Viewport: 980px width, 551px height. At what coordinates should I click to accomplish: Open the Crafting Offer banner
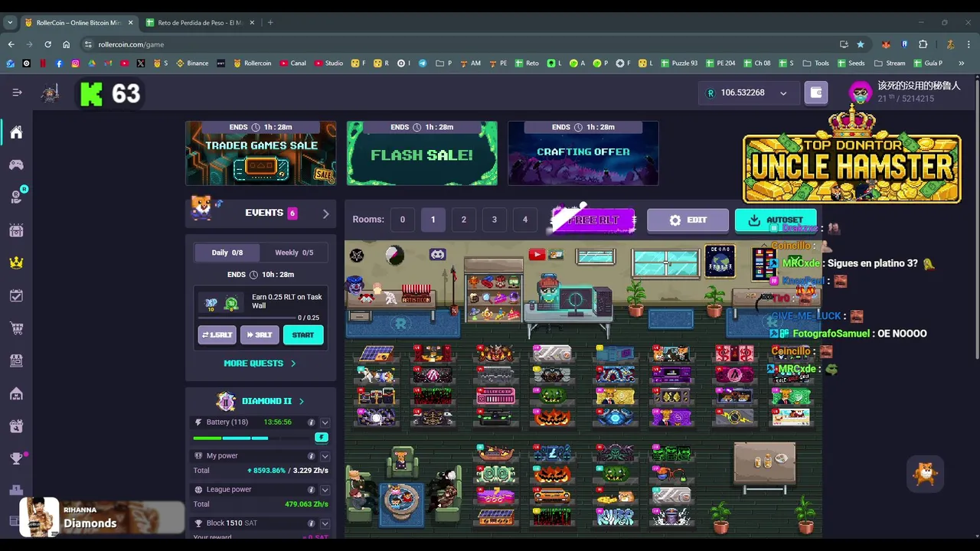pyautogui.click(x=583, y=153)
